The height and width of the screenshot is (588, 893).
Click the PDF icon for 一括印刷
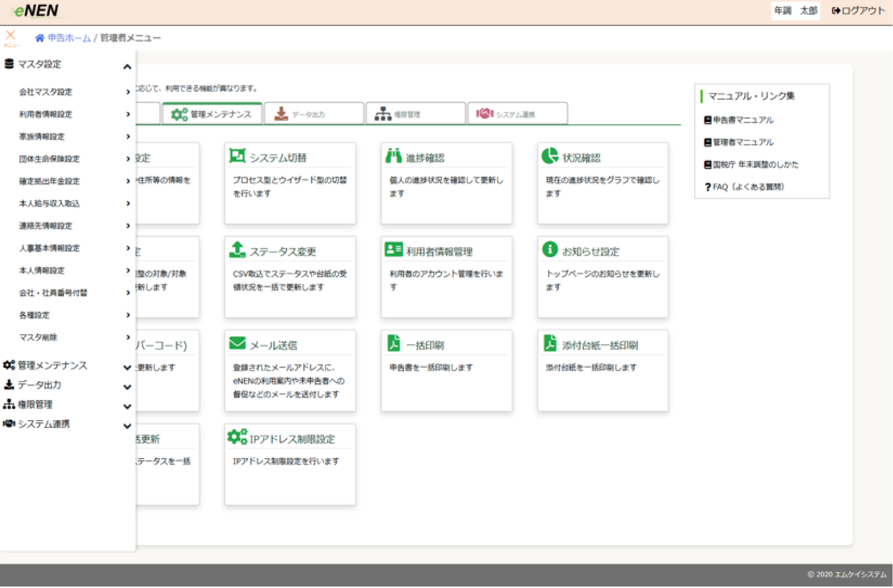tap(393, 344)
